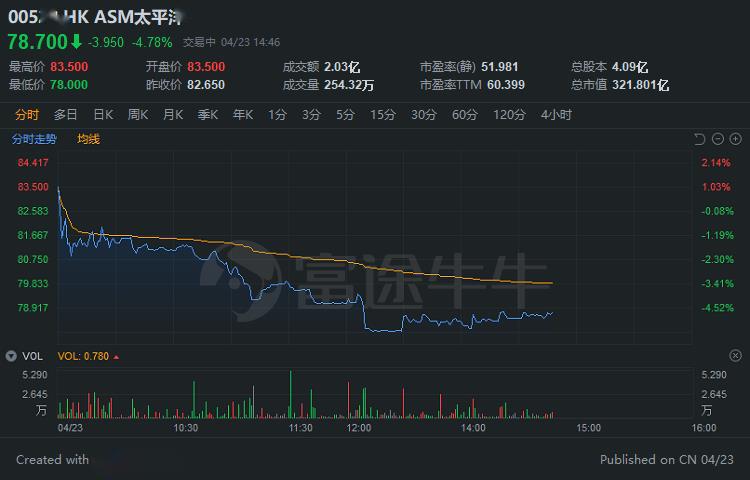Click the VOL: 0.780 value label
This screenshot has width=750, height=480.
83,356
